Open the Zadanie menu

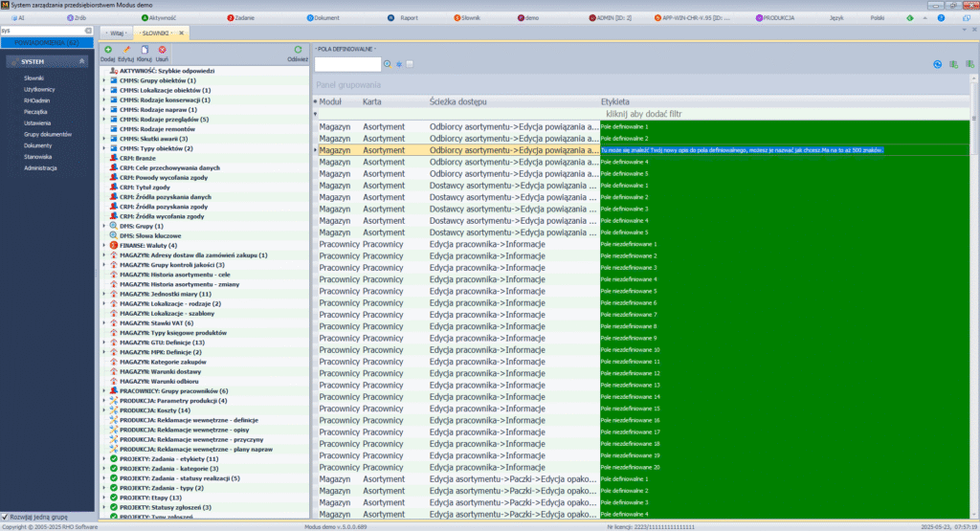(240, 18)
